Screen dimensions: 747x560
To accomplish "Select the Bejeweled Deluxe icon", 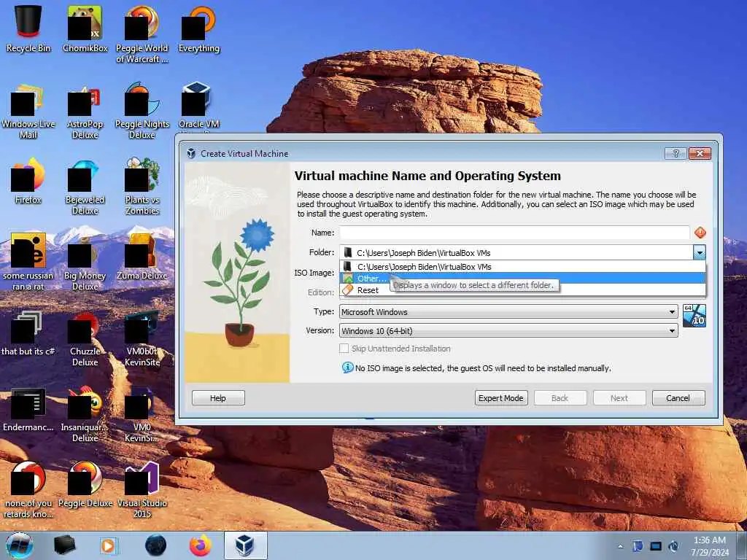I will [85, 187].
